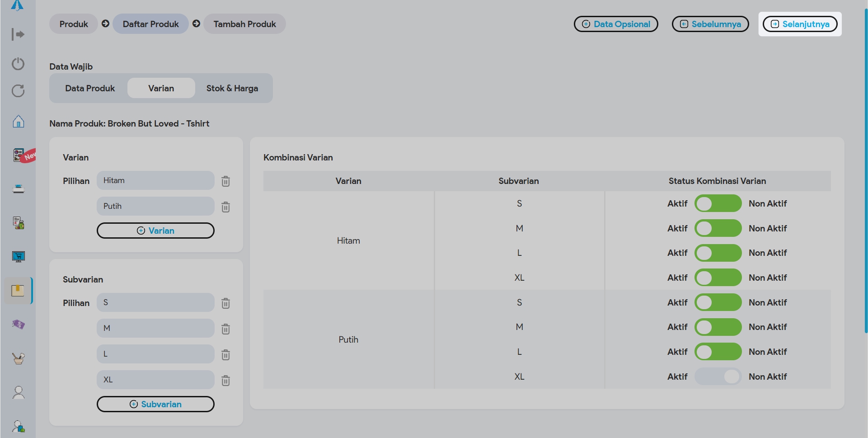This screenshot has width=868, height=438.
Task: Go to Daftar Produk breadcrumb
Action: pyautogui.click(x=150, y=24)
